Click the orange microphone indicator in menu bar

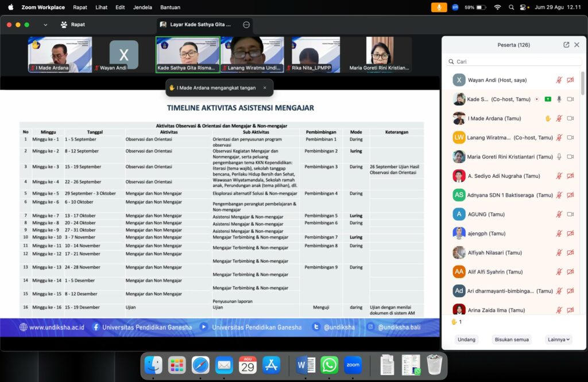click(x=439, y=7)
